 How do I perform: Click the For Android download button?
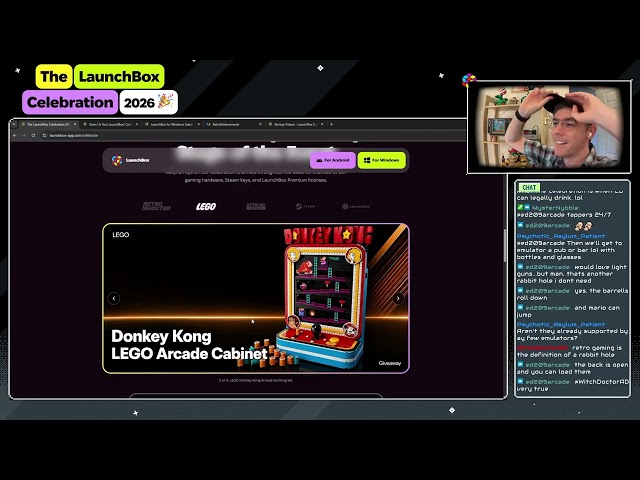click(x=333, y=160)
